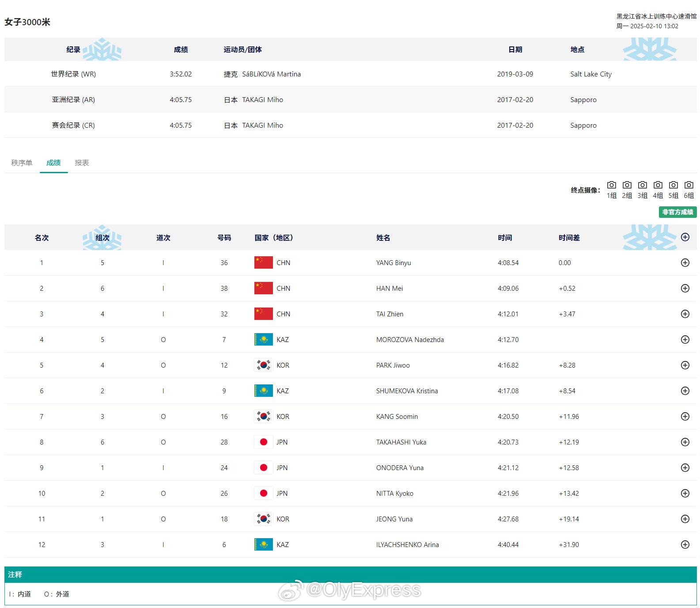The image size is (700, 608).
Task: Expand all rows via header plus icon
Action: coord(685,237)
